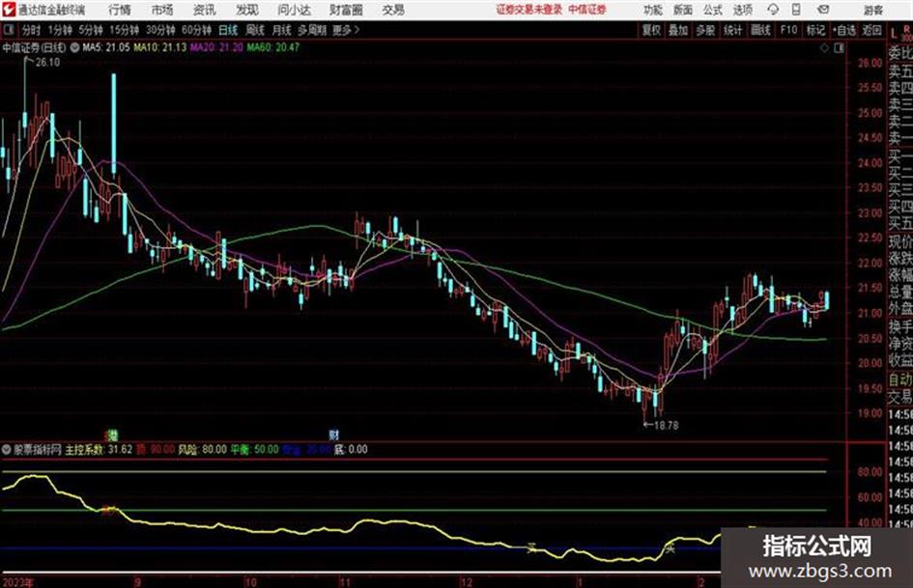This screenshot has width=913, height=588.
Task: Open the 多周期 multi-period view
Action: tap(312, 30)
